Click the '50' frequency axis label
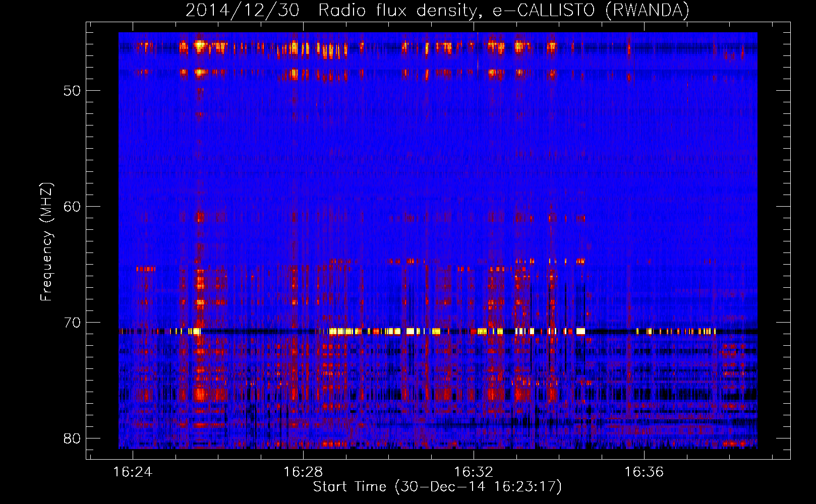This screenshot has width=816, height=504. [72, 91]
